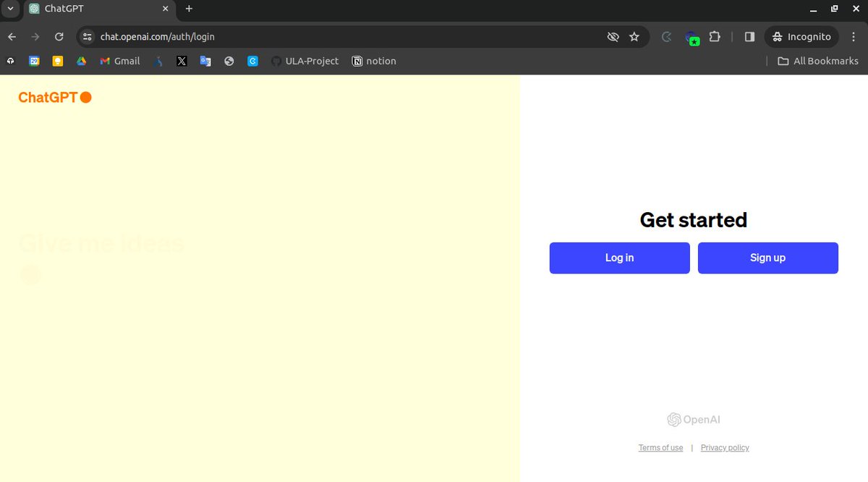Open the All Bookmarks folder
Image resolution: width=868 pixels, height=482 pixels.
(x=818, y=61)
